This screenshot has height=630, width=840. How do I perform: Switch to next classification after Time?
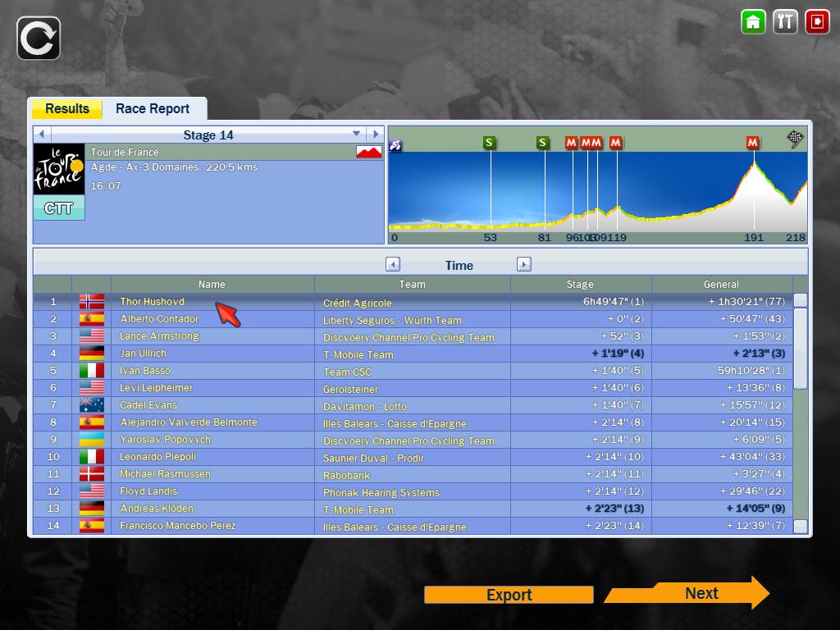(524, 264)
